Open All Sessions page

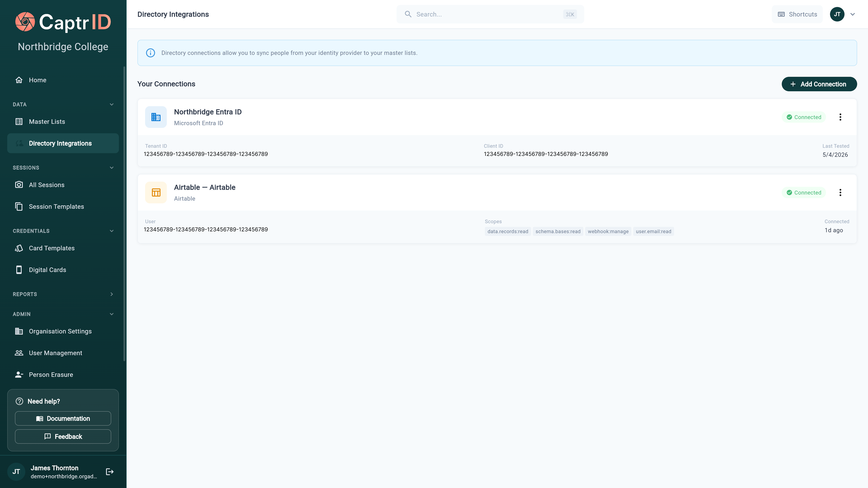[x=63, y=185]
